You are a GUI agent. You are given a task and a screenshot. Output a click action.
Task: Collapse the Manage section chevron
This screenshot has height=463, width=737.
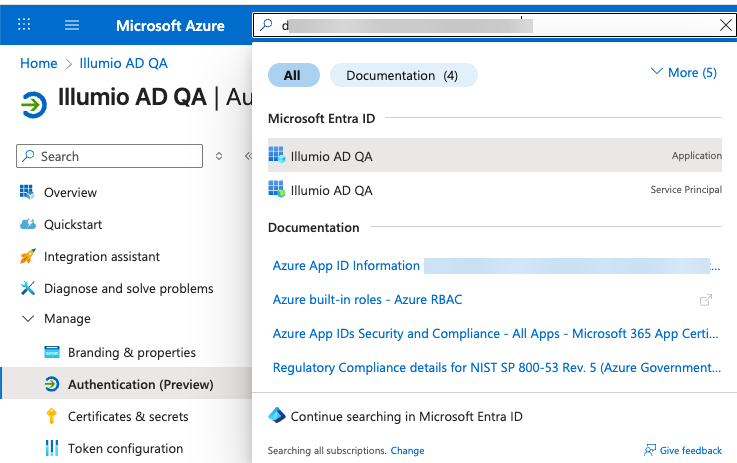(28, 319)
